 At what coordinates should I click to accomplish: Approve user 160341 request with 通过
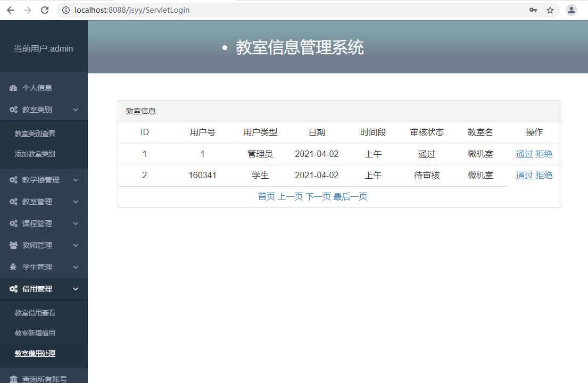(x=524, y=176)
